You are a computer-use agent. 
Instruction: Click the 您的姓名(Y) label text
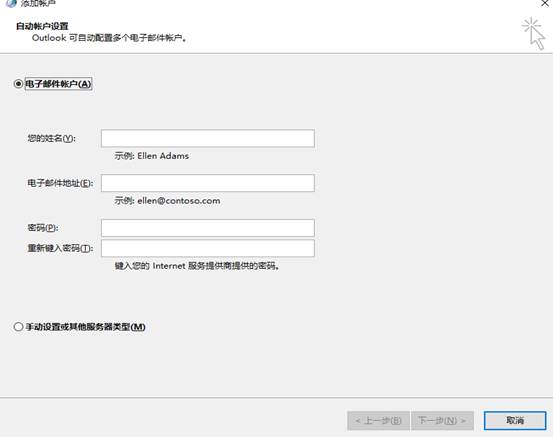click(51, 138)
